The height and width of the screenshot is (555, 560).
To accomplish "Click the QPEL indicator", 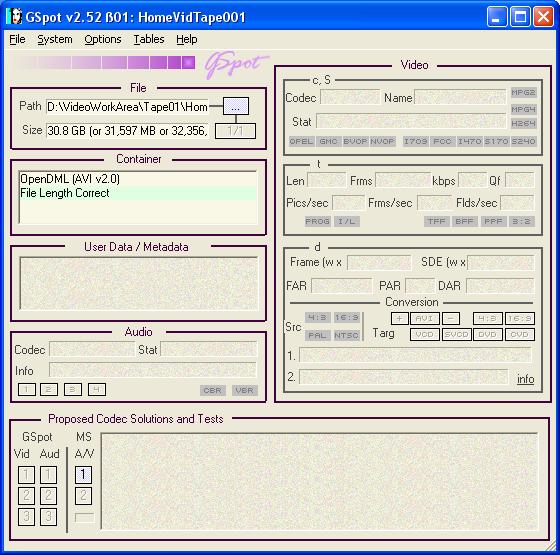I will click(x=301, y=141).
